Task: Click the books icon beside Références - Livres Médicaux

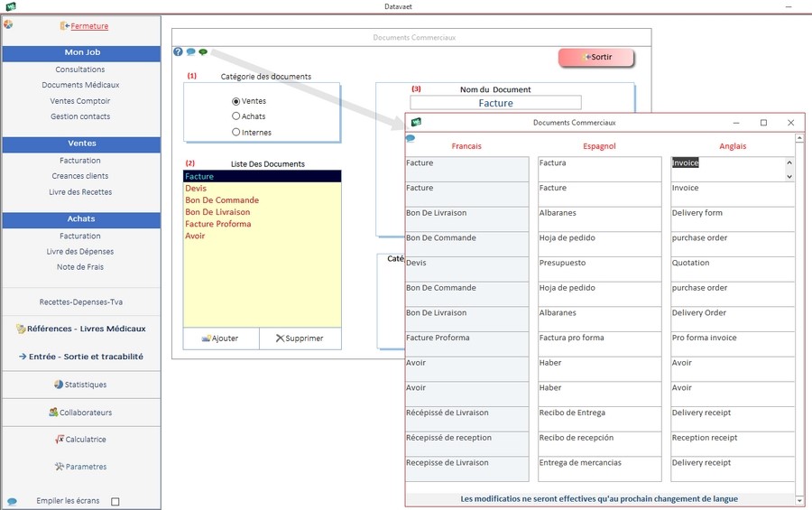Action: (21, 329)
